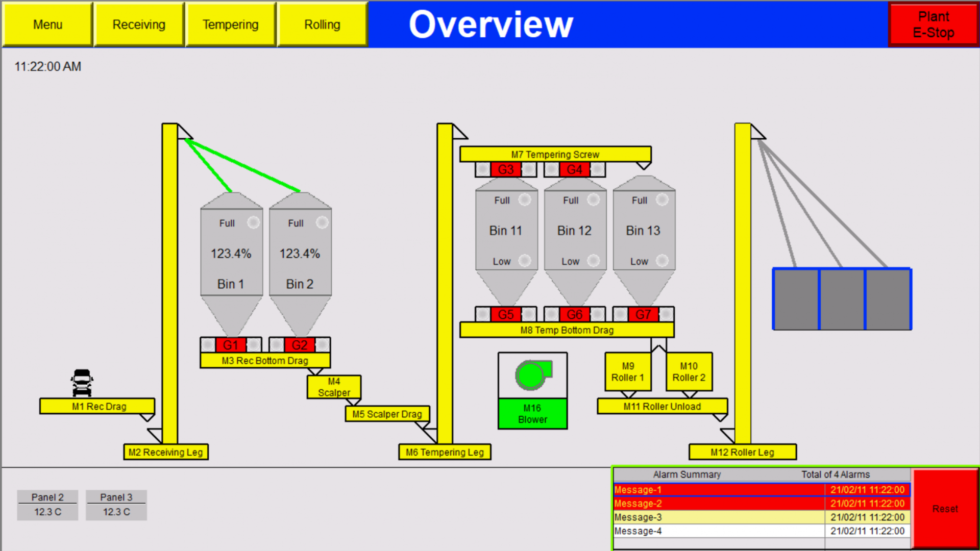Click the truck icon on M1 Rec Drag
Image resolution: width=980 pixels, height=551 pixels.
(82, 383)
